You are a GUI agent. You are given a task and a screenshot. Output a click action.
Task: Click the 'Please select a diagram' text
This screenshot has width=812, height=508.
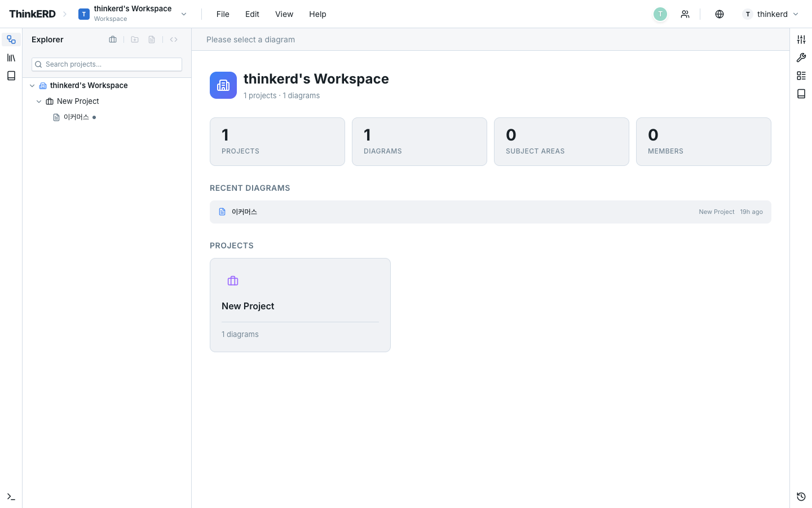coord(250,40)
